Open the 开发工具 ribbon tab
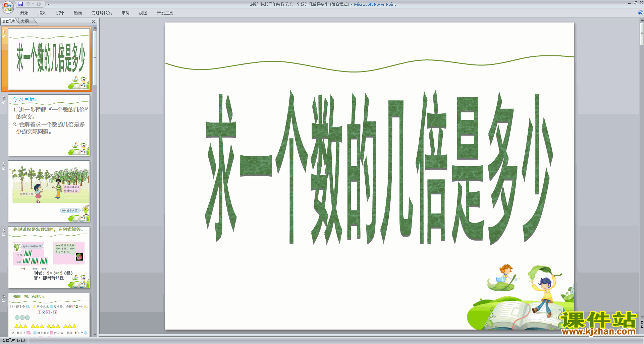This screenshot has width=644, height=344. coord(165,13)
